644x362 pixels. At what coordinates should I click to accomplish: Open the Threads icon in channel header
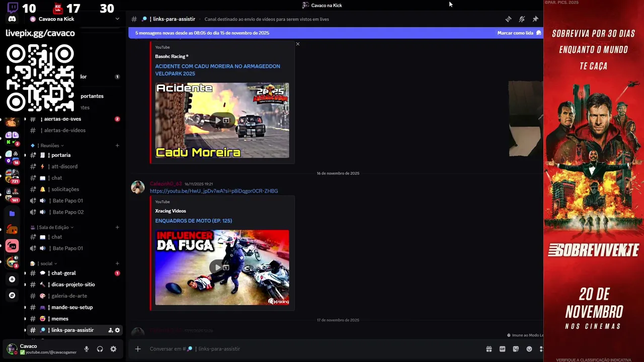508,19
